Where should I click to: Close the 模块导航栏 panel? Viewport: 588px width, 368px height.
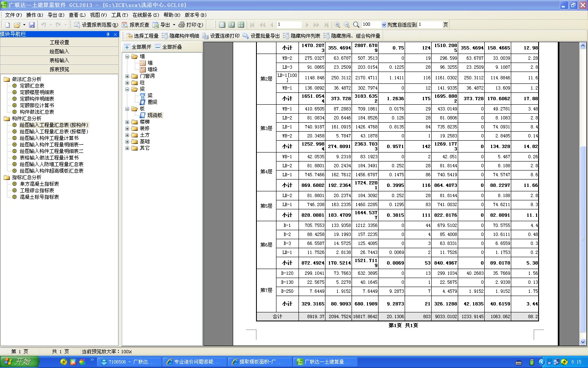coord(115,34)
